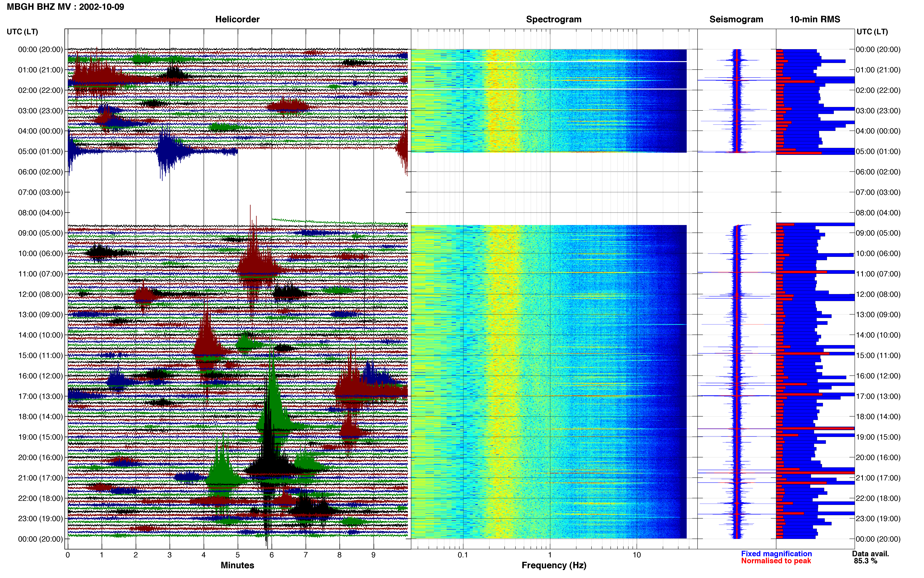The width and height of the screenshot is (924, 578).
Task: Click 'UTC (LT)' label right of RMS panel
Action: click(x=872, y=32)
